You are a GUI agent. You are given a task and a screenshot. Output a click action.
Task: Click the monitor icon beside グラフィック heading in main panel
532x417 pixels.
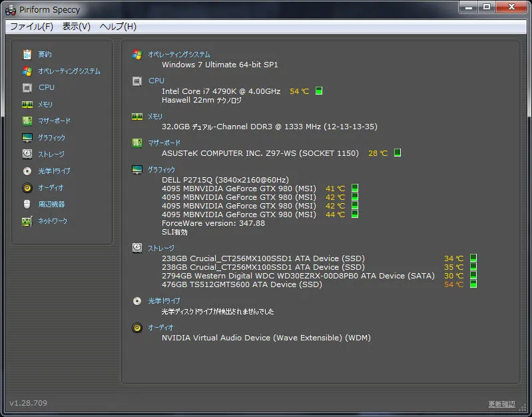point(136,169)
